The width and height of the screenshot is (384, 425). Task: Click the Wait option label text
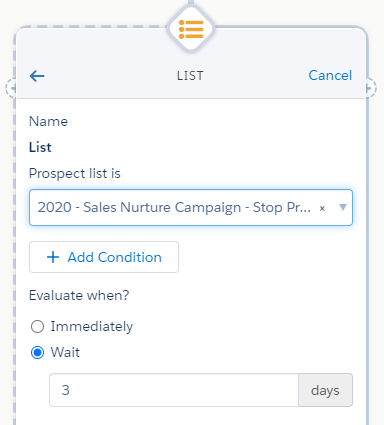[x=65, y=352]
